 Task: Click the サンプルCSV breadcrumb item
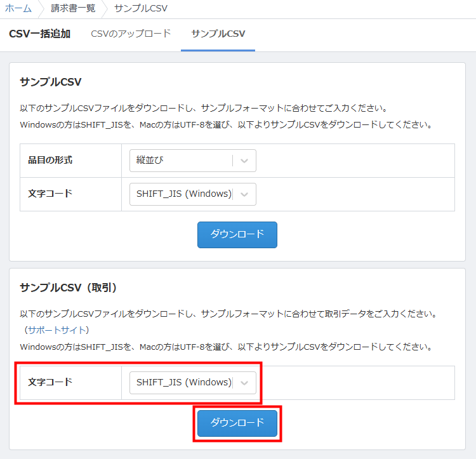pos(141,8)
